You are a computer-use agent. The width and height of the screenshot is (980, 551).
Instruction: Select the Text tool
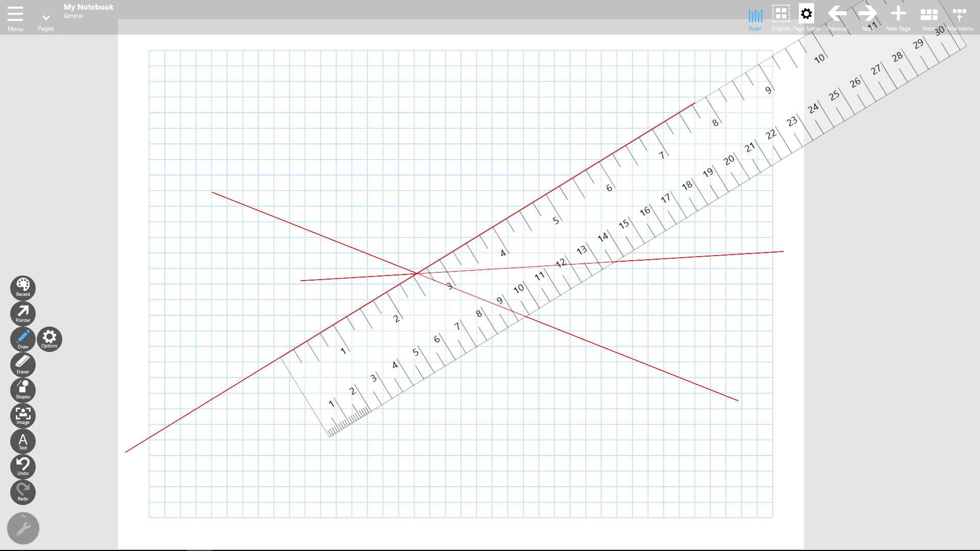click(23, 440)
